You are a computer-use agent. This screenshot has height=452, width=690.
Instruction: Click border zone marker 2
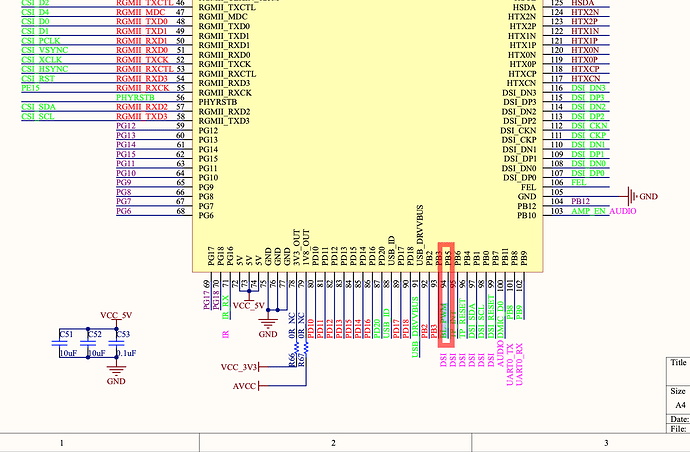coord(334,443)
